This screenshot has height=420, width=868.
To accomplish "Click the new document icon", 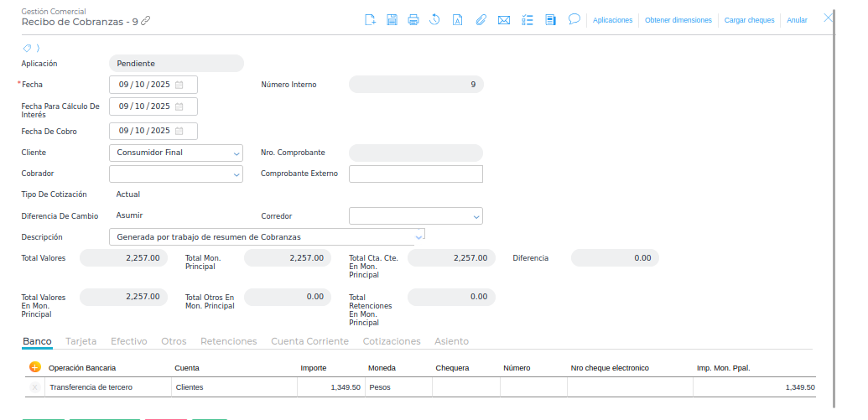I will 370,19.
